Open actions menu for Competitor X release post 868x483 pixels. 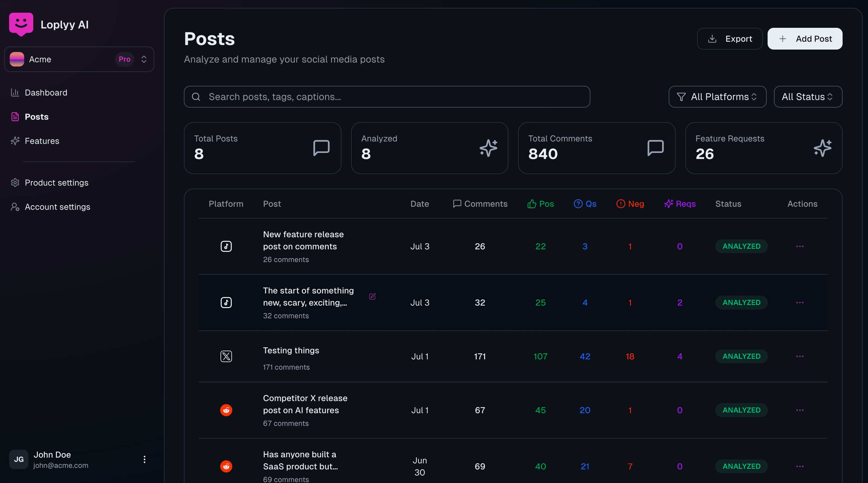click(800, 410)
